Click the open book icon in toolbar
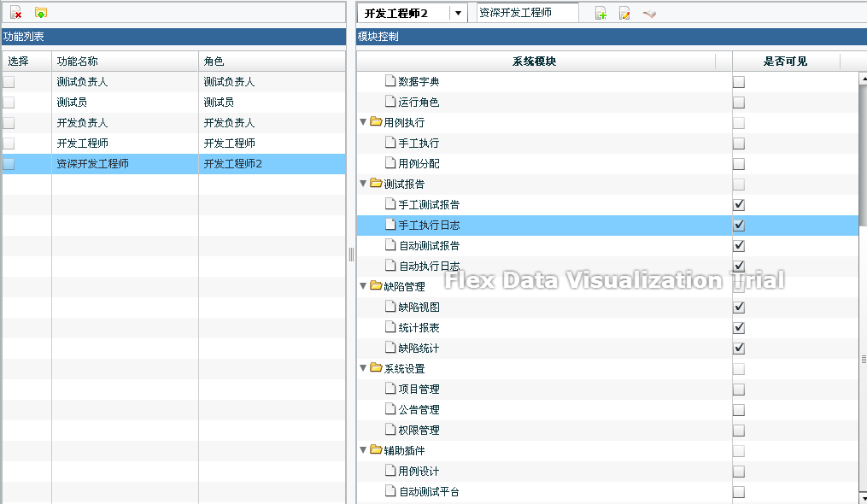Viewport: 867px width, 504px height. coord(649,13)
